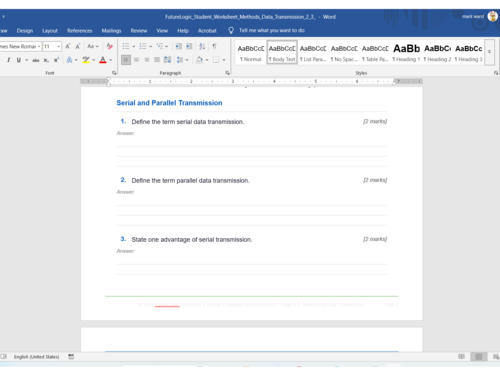The image size is (500, 375).
Task: Toggle align left
Action: 126,60
